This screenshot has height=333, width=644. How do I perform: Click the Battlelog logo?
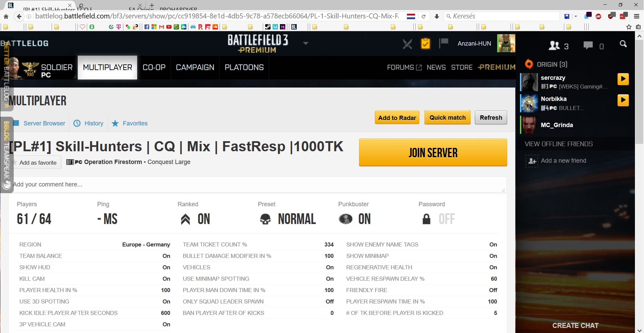[25, 43]
